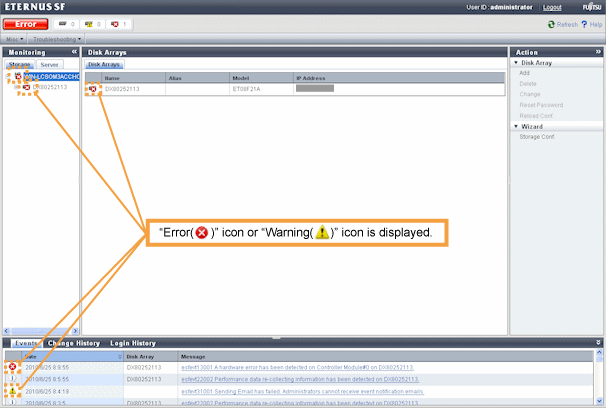
Task: Click the Refresh icon
Action: [x=551, y=24]
